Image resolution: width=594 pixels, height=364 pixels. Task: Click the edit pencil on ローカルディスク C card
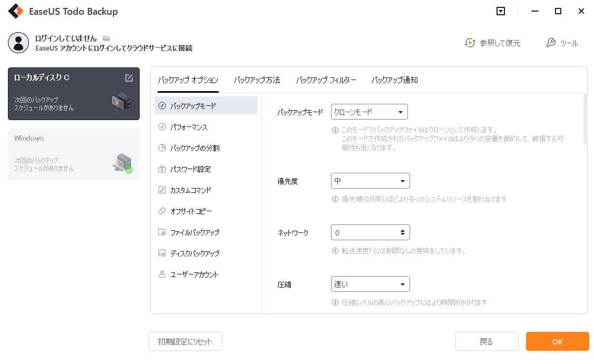(x=128, y=77)
